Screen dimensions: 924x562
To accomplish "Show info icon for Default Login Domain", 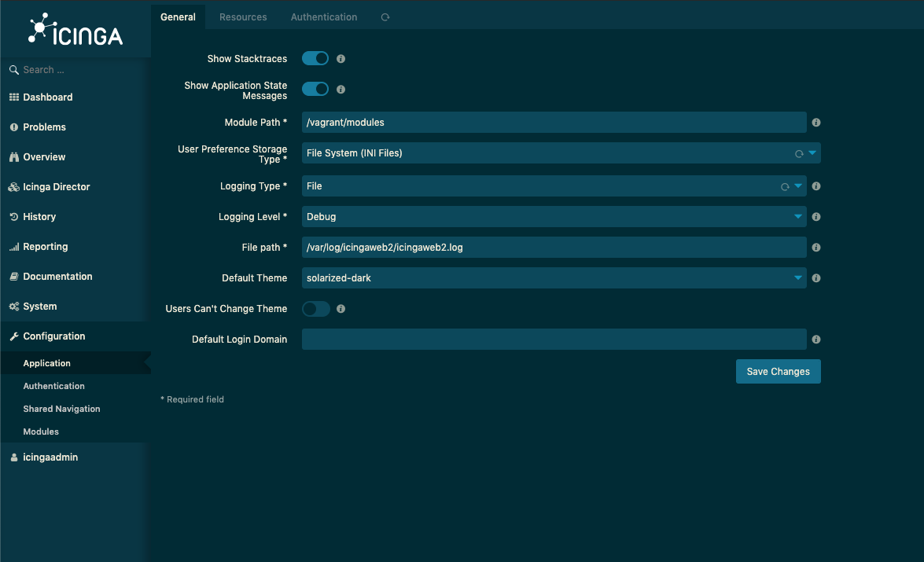I will coord(816,340).
